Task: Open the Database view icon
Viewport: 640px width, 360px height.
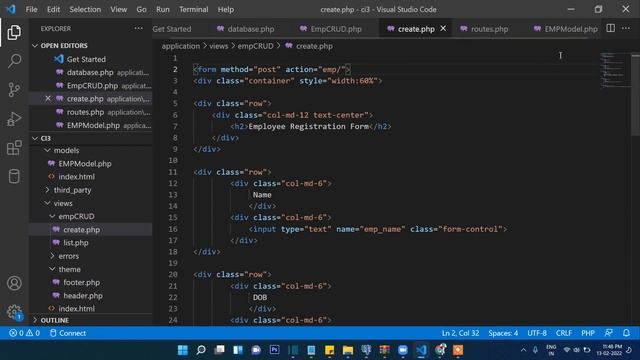Action: [14, 176]
